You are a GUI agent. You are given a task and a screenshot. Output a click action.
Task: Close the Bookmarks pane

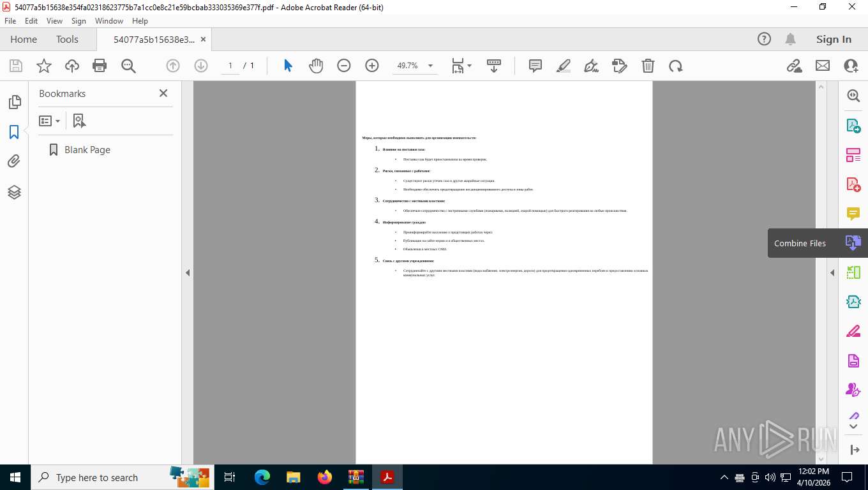pyautogui.click(x=163, y=93)
